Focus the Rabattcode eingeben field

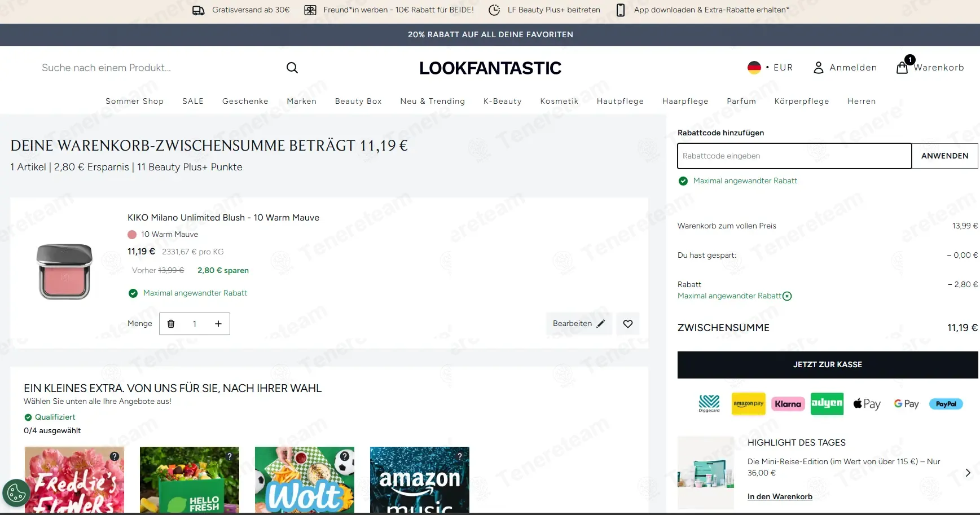pyautogui.click(x=794, y=156)
